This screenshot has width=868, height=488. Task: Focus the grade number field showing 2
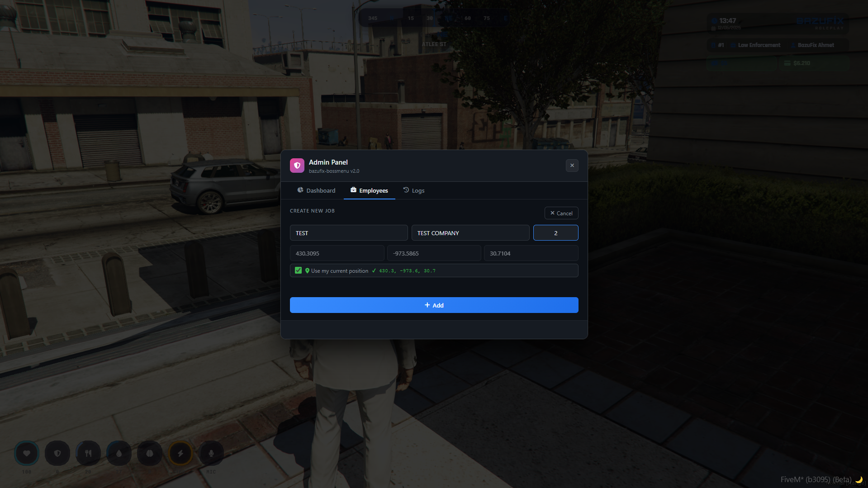click(x=555, y=233)
